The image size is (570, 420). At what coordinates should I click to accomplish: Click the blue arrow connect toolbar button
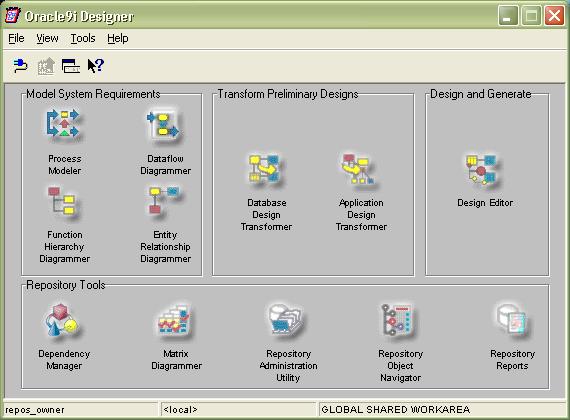coord(20,66)
